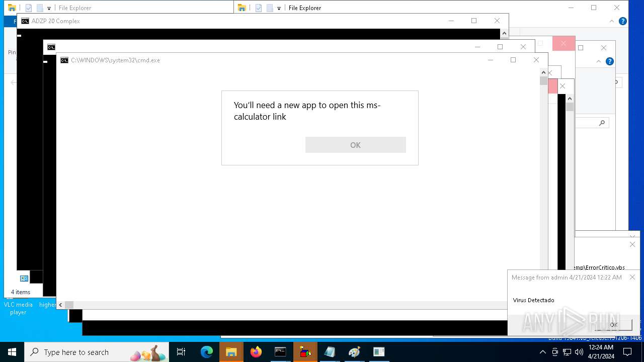Click New folder quick access icon in right File Explorer
The image size is (644, 362).
270,8
